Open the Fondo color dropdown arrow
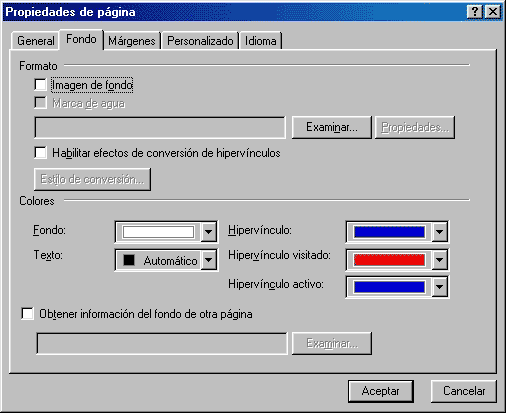506x413 pixels. pos(209,231)
